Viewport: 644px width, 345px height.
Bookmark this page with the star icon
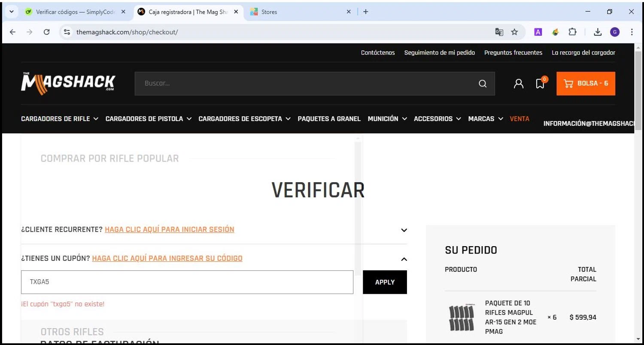coord(514,32)
